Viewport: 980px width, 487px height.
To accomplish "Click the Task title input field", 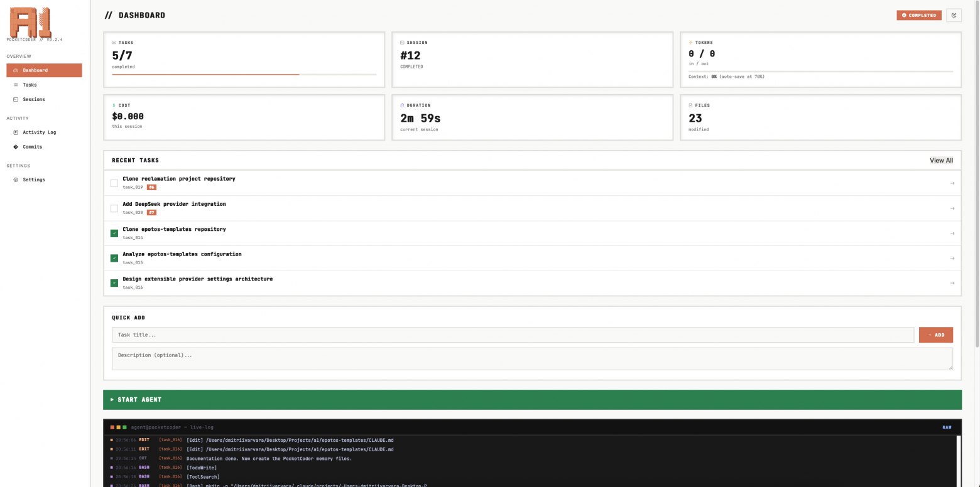I will point(513,334).
